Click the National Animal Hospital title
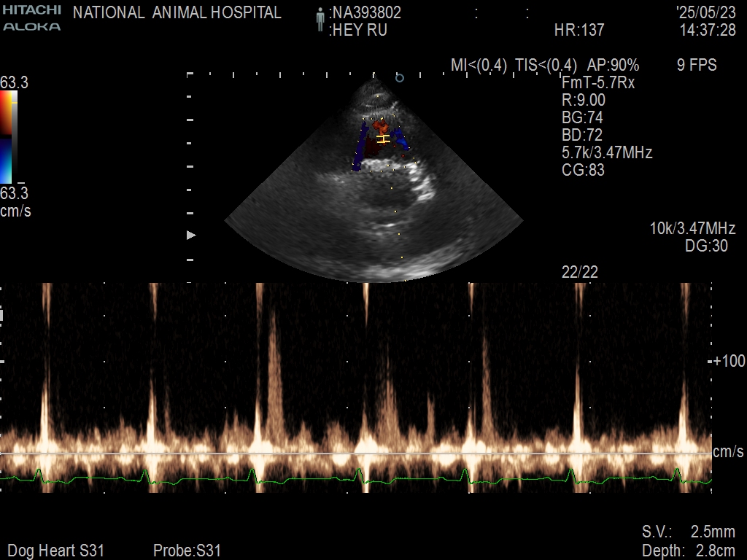This screenshot has height=560, width=747. [x=177, y=12]
